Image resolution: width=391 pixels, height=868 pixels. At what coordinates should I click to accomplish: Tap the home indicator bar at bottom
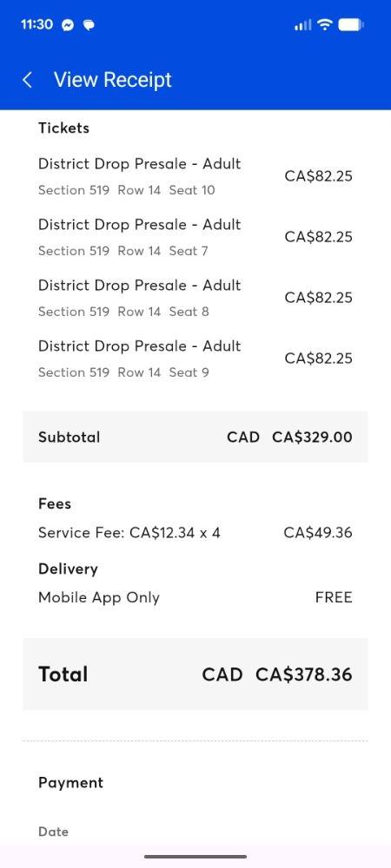pyautogui.click(x=195, y=857)
